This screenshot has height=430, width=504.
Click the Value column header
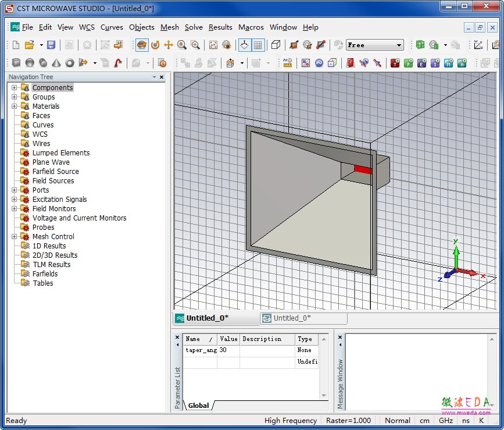228,339
